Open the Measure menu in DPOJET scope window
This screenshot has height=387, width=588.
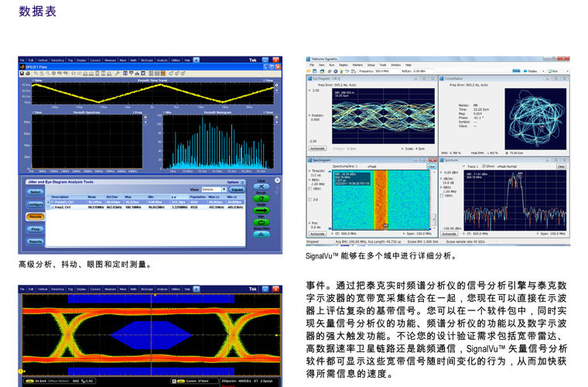[110, 60]
